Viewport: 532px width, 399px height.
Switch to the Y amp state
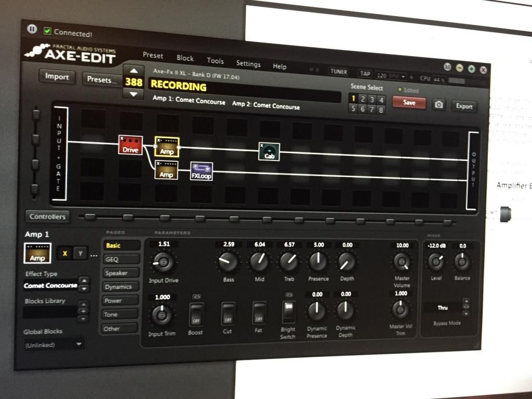81,254
